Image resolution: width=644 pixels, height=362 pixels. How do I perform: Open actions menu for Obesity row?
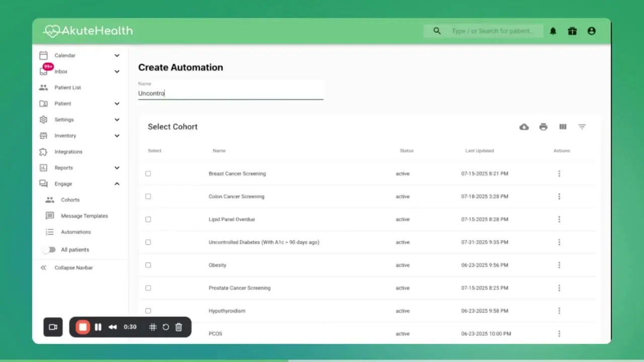coord(559,265)
